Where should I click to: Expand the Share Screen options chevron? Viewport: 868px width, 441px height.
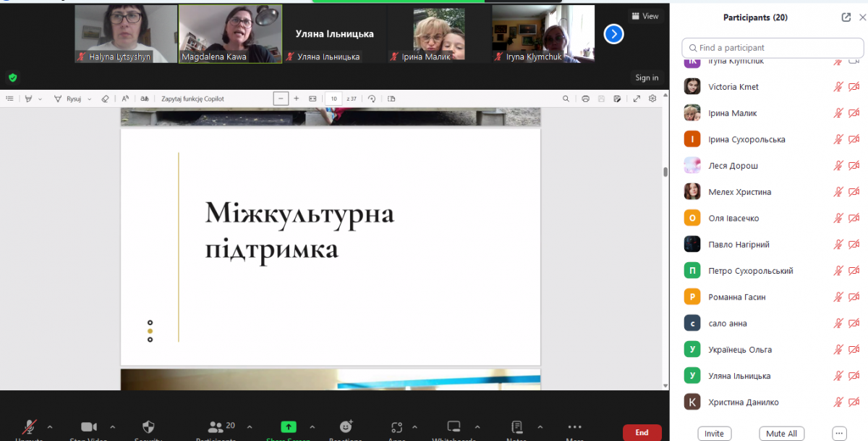[312, 429]
